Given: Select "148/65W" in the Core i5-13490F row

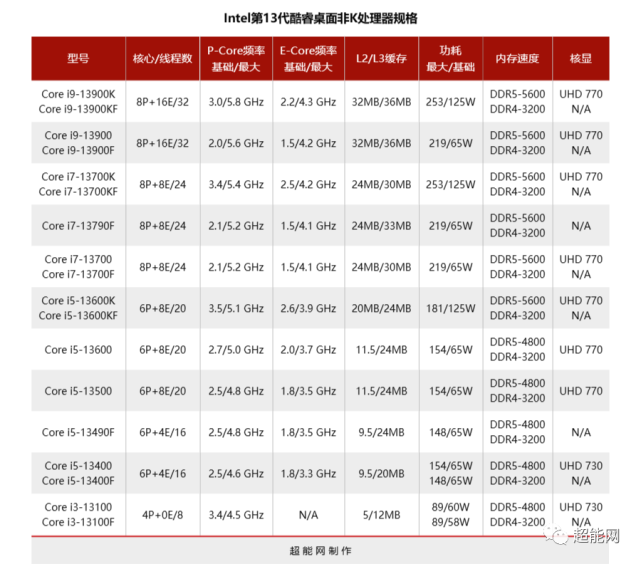Looking at the screenshot, I should click(450, 432).
